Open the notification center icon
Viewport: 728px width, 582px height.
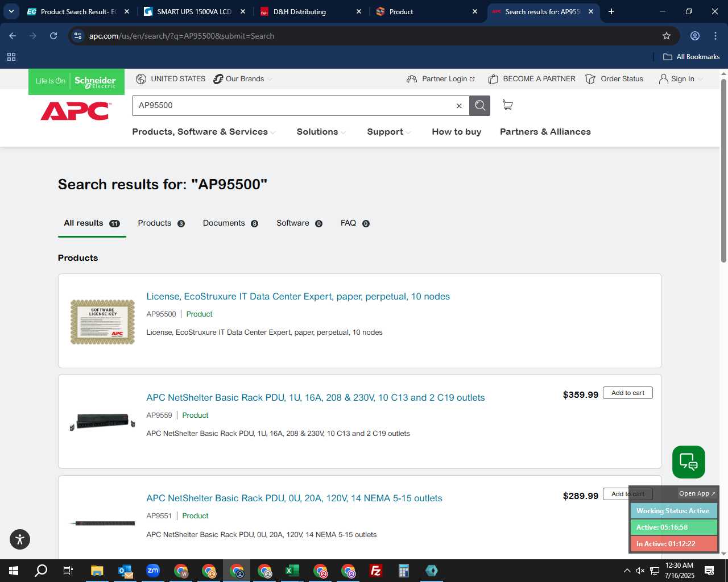(709, 571)
